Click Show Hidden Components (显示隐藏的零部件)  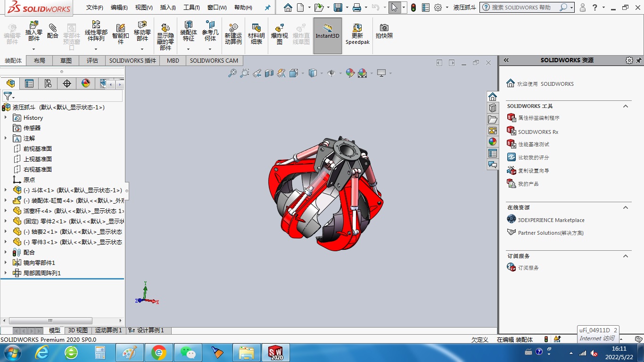[x=165, y=36]
